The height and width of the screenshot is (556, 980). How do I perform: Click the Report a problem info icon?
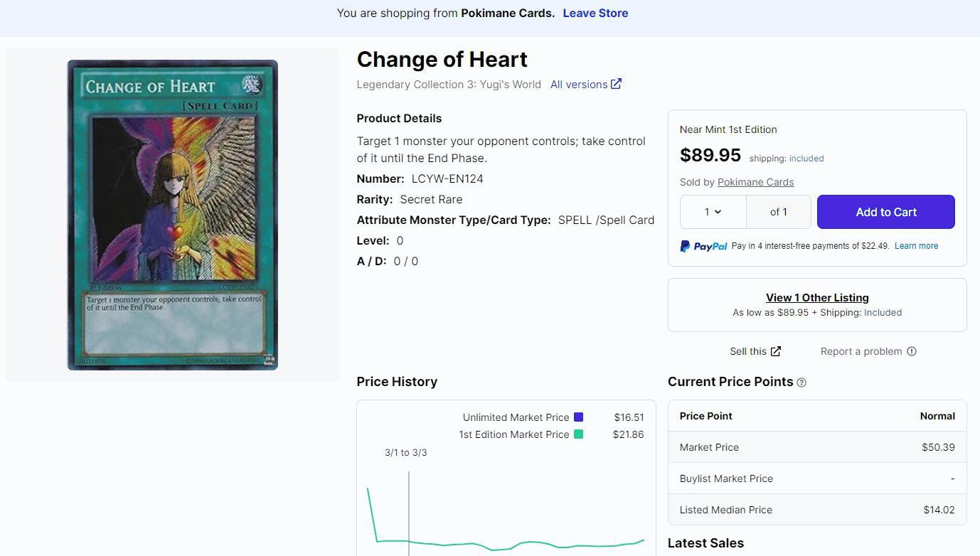coord(911,351)
